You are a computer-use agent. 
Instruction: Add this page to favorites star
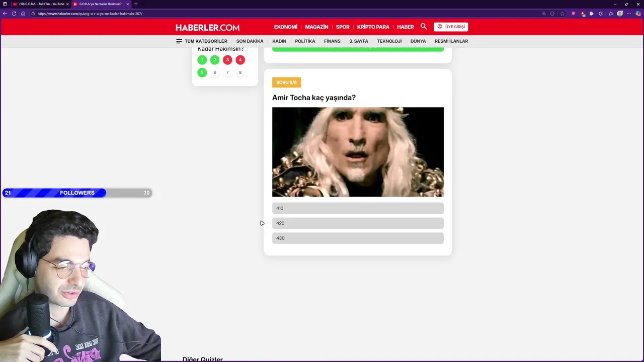click(x=562, y=14)
